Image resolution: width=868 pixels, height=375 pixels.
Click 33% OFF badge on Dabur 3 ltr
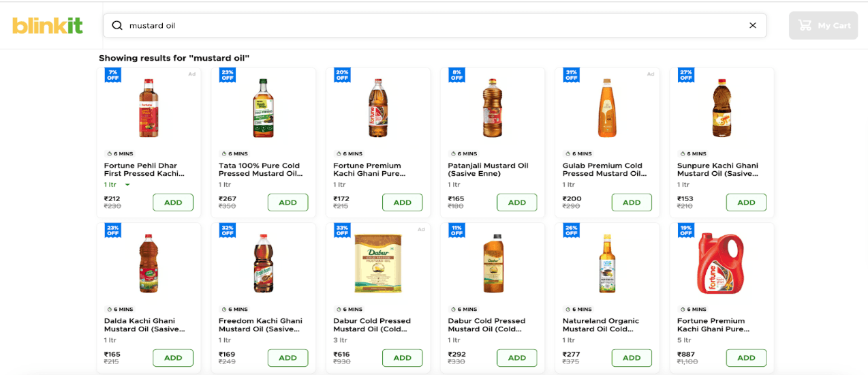click(x=341, y=230)
